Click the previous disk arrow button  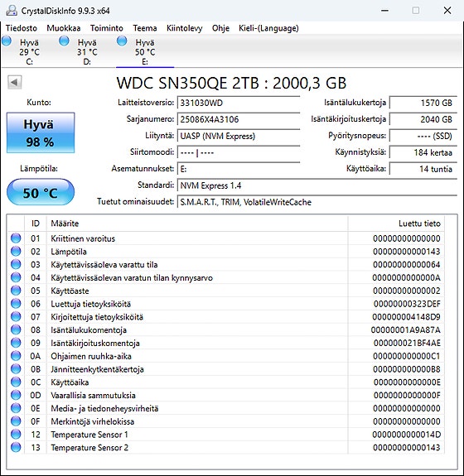(x=15, y=82)
